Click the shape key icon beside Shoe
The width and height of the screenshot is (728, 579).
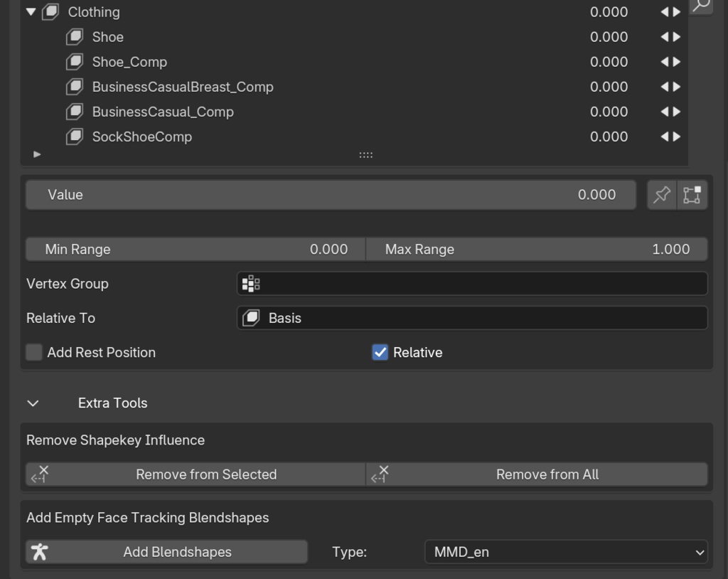(75, 36)
